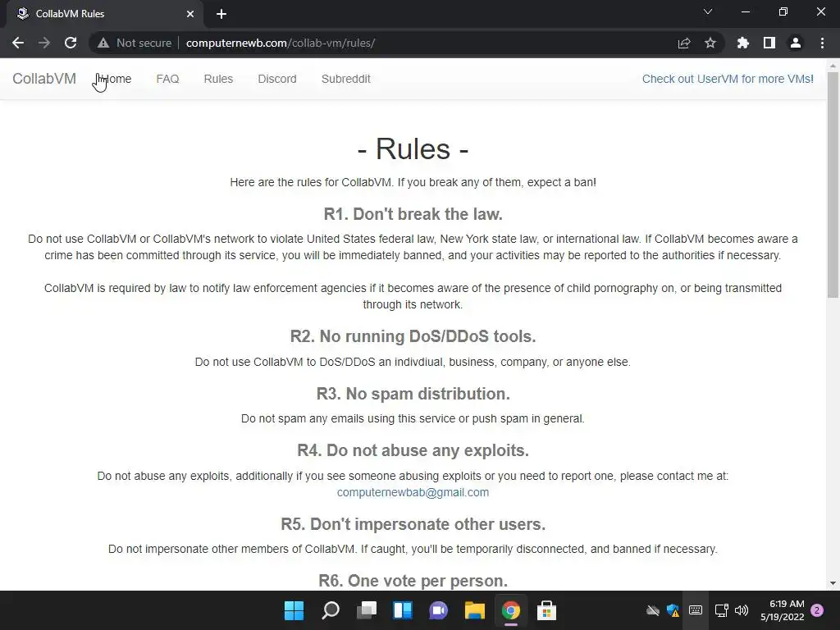
Task: Open the FAQ navigation item
Action: (x=167, y=79)
